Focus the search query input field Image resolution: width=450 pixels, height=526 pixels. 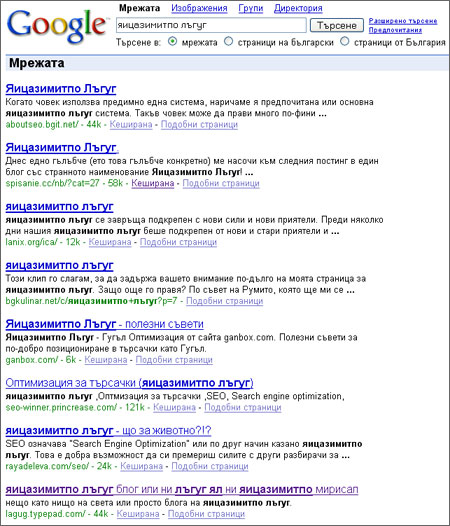coord(211,25)
